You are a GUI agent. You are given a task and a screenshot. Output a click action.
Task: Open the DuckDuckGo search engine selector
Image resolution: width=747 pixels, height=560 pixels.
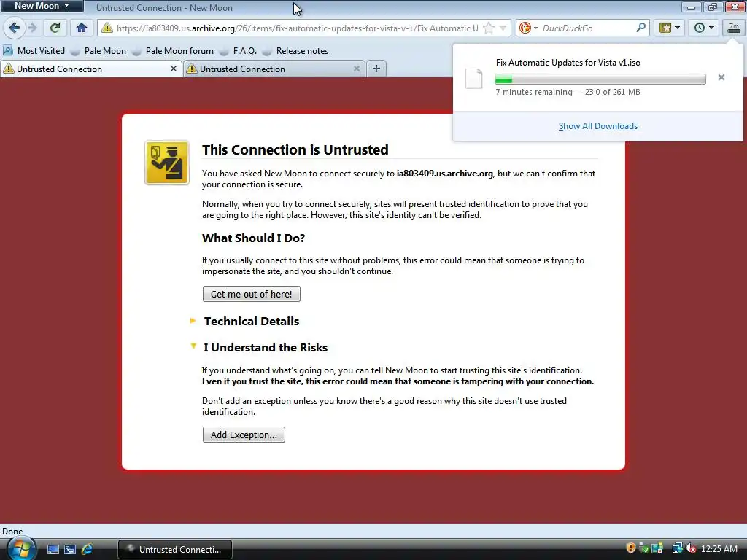(x=528, y=28)
